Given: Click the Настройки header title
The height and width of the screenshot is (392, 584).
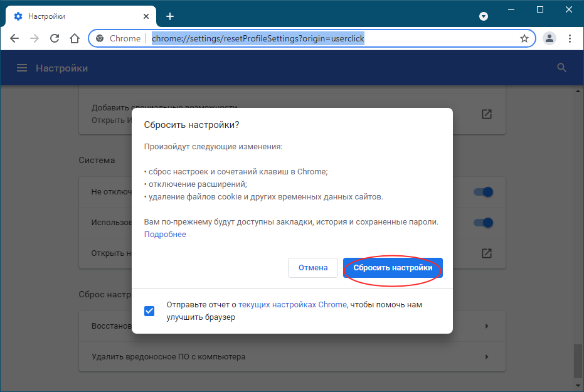Looking at the screenshot, I should click(x=62, y=68).
